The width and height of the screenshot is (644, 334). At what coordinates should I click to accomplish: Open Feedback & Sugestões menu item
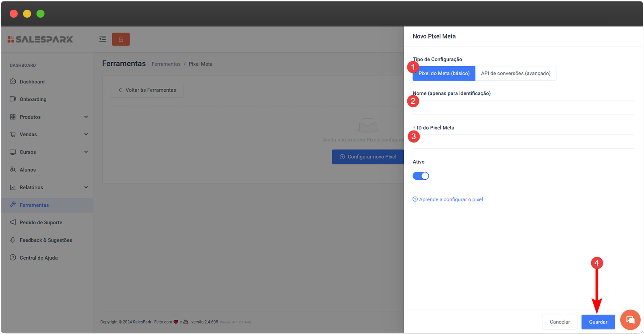click(x=46, y=240)
